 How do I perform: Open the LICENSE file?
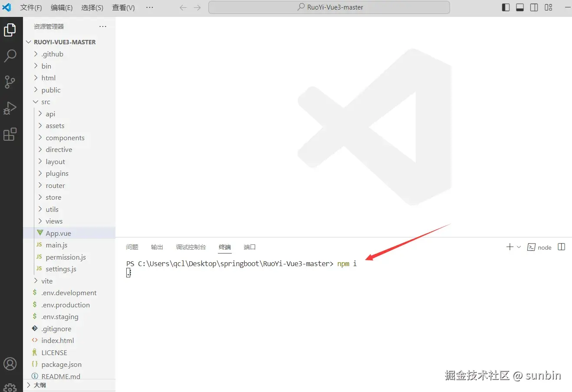69,352
